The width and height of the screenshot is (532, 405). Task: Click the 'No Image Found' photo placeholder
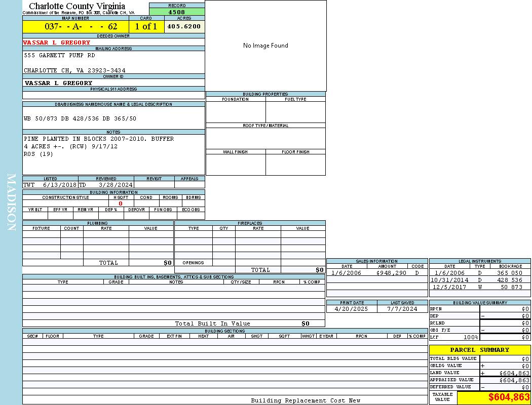point(265,46)
